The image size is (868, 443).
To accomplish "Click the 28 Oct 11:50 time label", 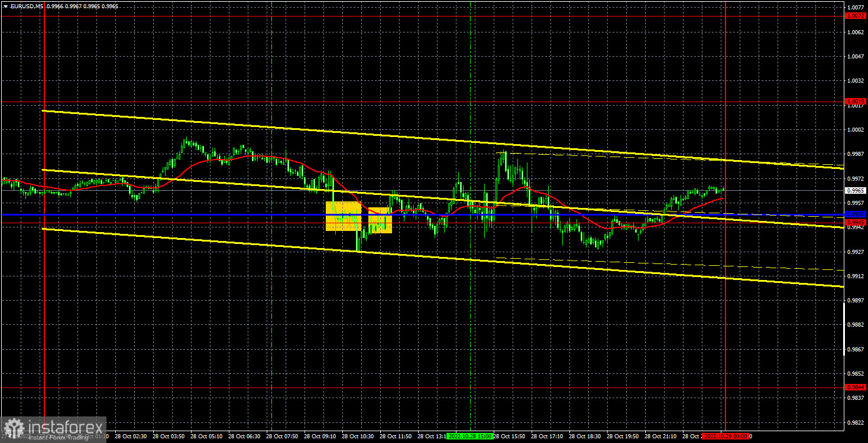I will (396, 437).
